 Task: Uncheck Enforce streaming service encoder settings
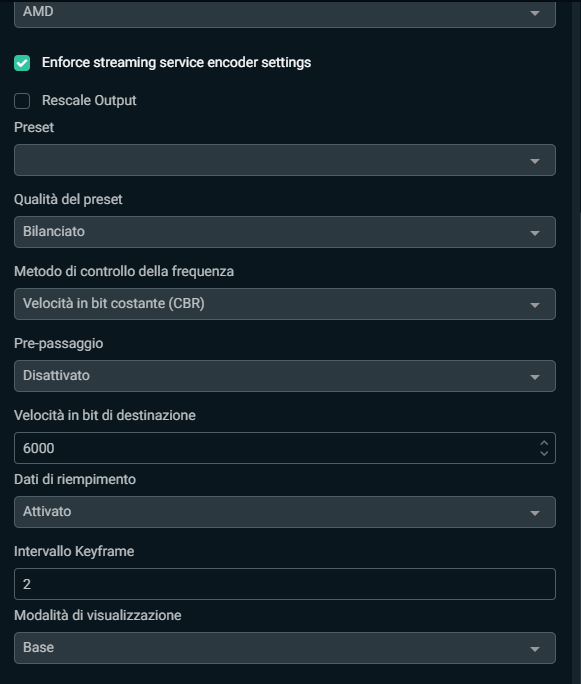pos(22,63)
